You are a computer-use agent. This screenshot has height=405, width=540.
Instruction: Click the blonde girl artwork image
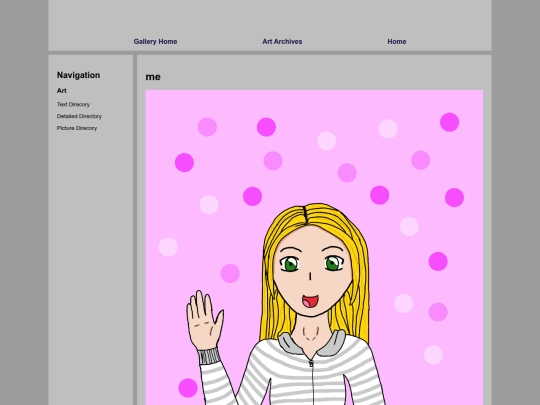[x=314, y=247]
